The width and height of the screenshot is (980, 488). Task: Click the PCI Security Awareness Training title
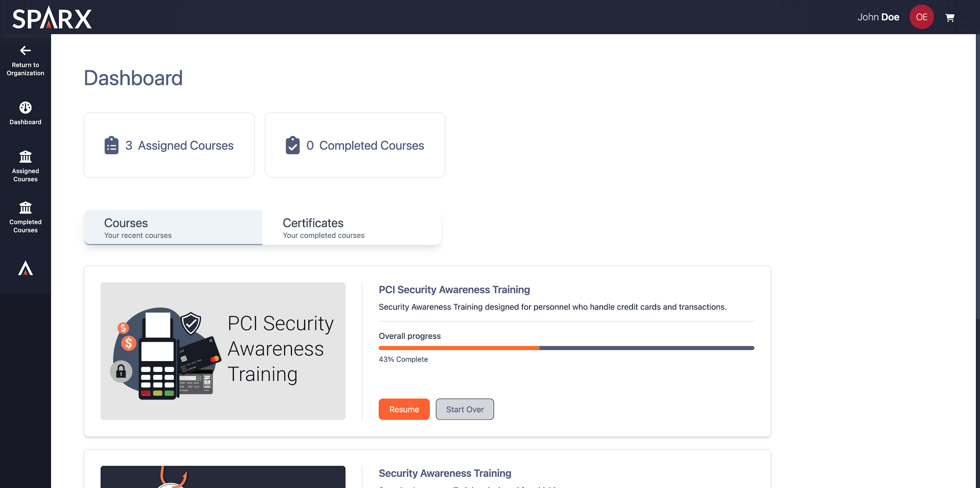[x=454, y=290]
